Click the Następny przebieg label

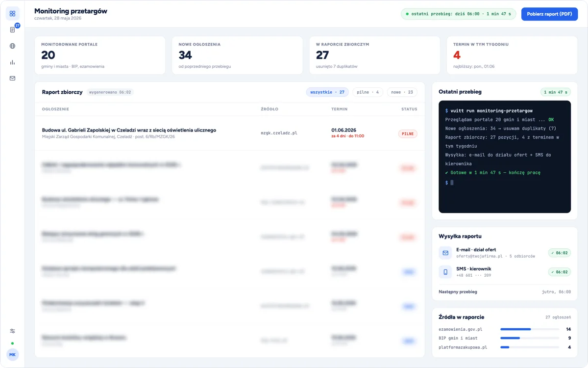[458, 291]
